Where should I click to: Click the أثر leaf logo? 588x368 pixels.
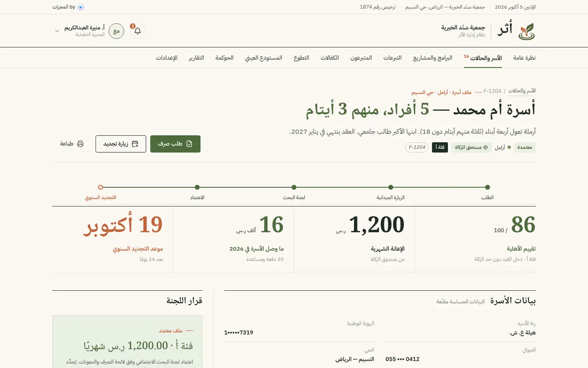click(526, 31)
